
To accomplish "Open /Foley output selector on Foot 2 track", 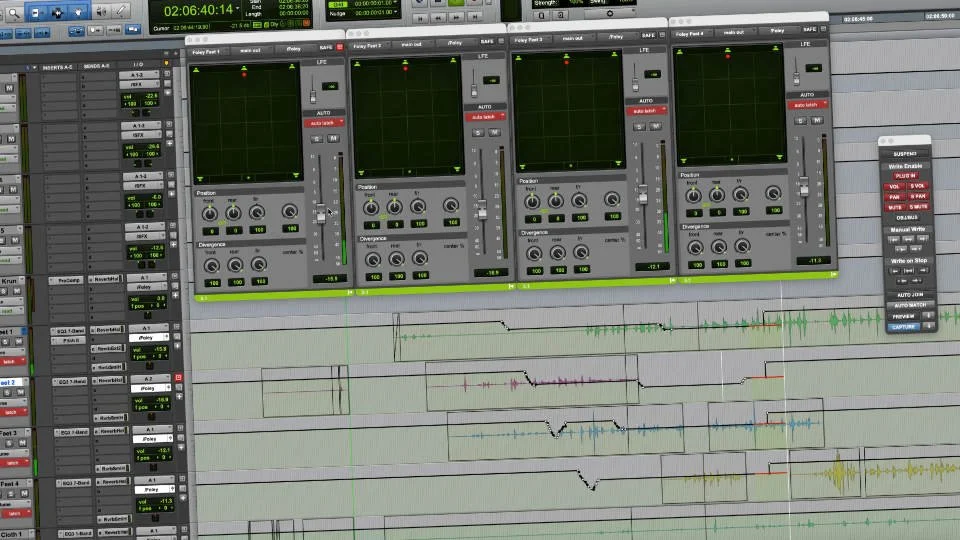I will click(x=150, y=388).
